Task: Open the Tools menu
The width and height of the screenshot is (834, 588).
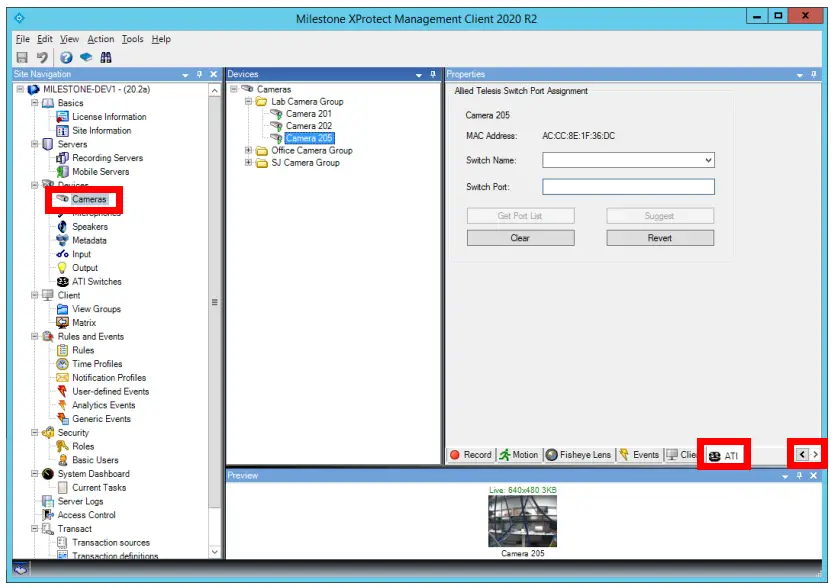Action: click(x=132, y=39)
